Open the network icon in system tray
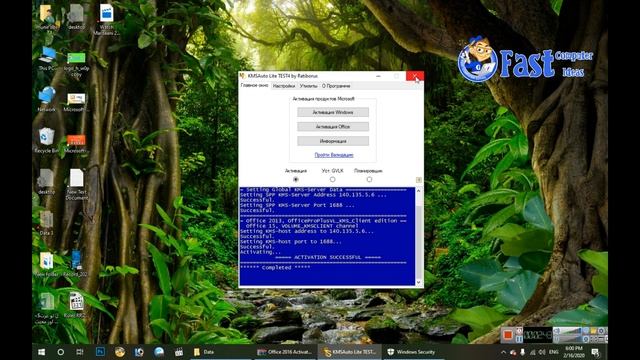Viewport: 640px width, 360px height. (x=533, y=352)
